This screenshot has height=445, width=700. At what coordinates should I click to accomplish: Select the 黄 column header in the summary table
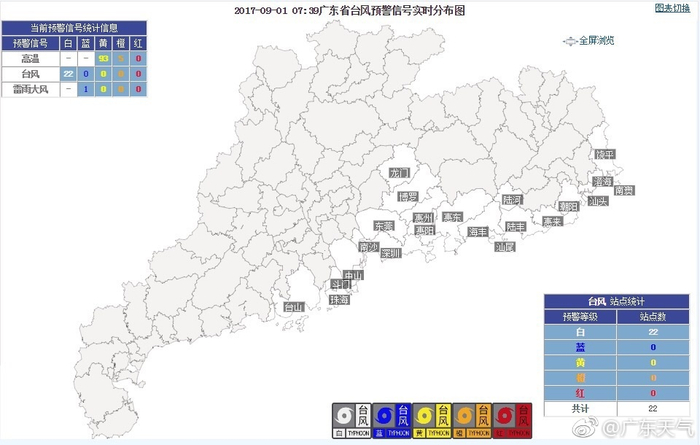103,43
